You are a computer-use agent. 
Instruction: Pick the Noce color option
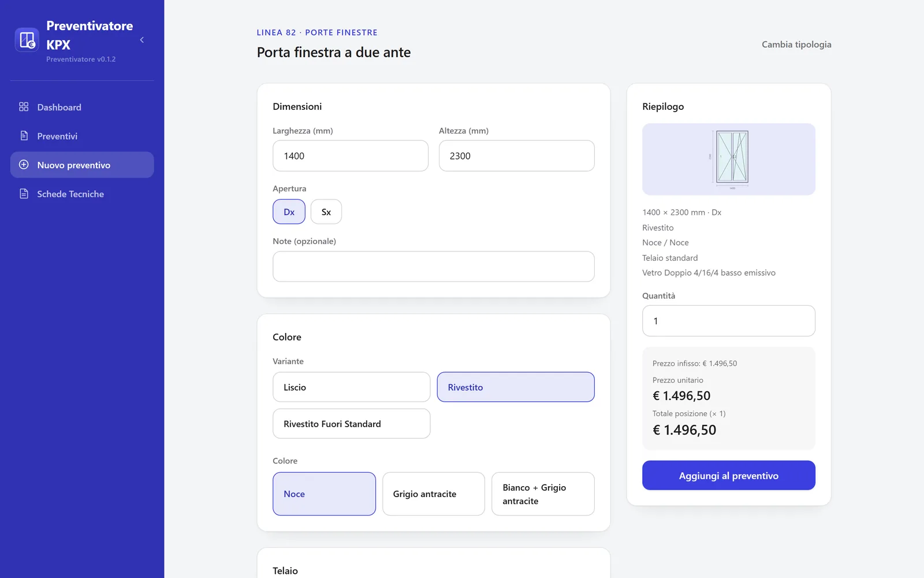tap(324, 494)
